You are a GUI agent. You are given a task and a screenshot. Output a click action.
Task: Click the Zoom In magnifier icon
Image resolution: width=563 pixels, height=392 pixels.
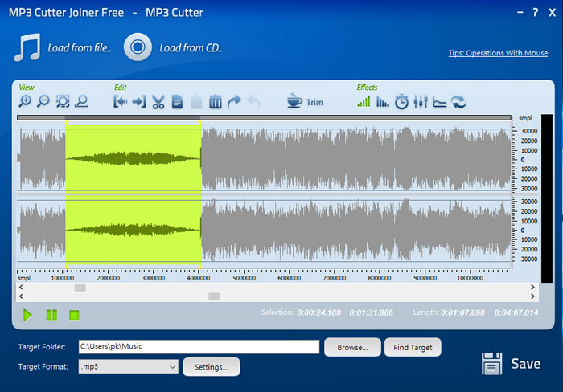(26, 102)
